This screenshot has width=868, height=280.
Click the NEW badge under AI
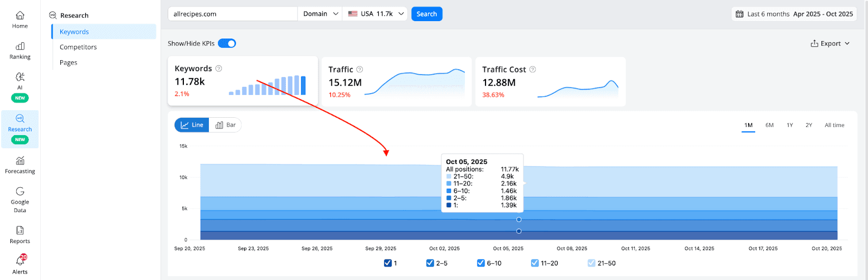(20, 98)
